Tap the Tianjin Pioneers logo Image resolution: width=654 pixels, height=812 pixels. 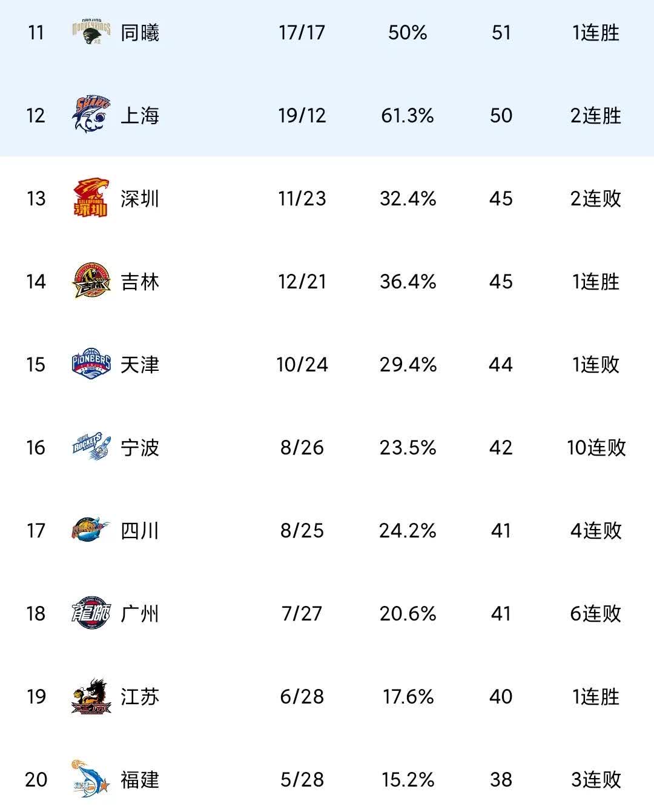tap(91, 364)
